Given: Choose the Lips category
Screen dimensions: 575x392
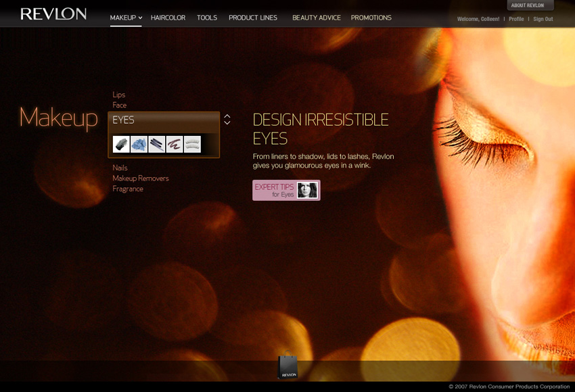Looking at the screenshot, I should click(119, 95).
